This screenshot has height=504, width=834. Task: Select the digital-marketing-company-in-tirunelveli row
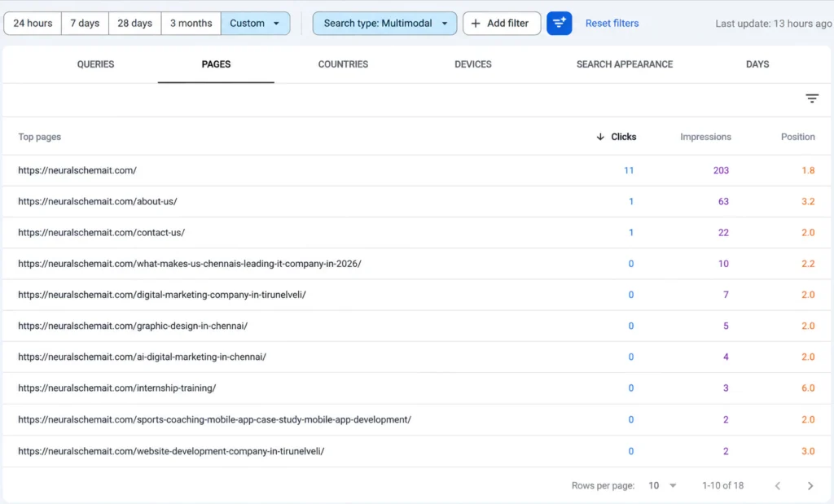[416, 295]
